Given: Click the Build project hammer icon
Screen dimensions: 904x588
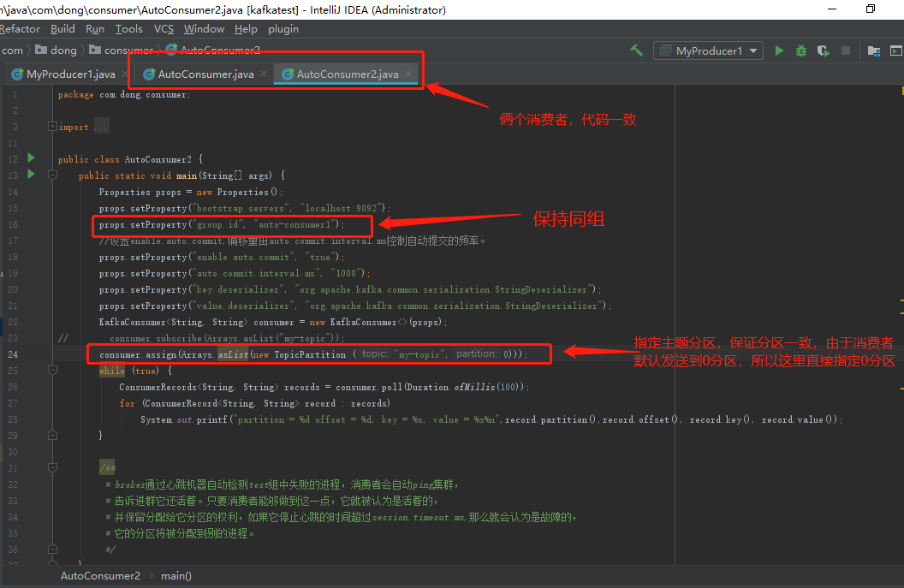Looking at the screenshot, I should [637, 50].
